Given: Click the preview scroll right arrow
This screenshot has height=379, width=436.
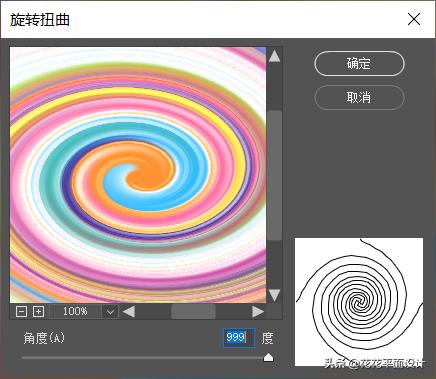Looking at the screenshot, I should click(258, 312).
